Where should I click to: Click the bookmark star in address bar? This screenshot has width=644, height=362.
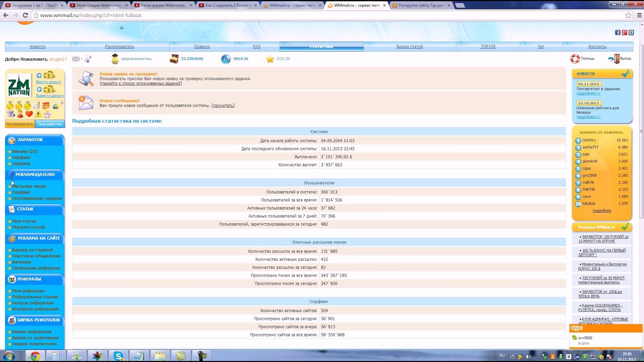point(628,15)
